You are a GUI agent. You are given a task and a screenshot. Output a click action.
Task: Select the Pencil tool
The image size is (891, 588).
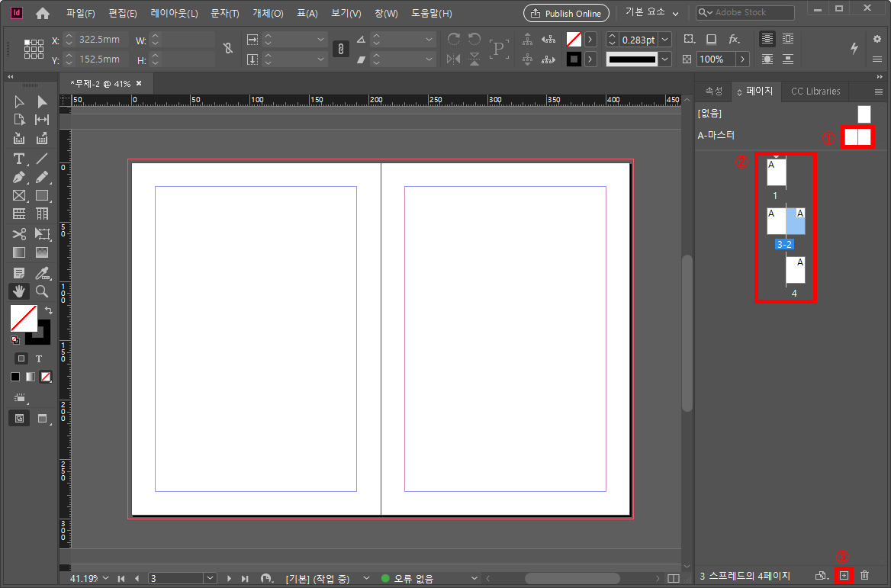click(x=41, y=177)
